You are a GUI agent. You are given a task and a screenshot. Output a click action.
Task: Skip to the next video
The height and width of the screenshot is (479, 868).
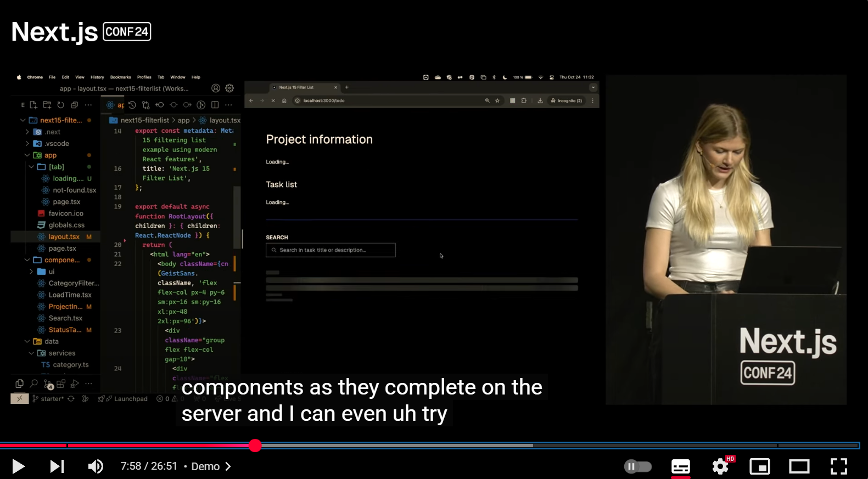tap(57, 466)
